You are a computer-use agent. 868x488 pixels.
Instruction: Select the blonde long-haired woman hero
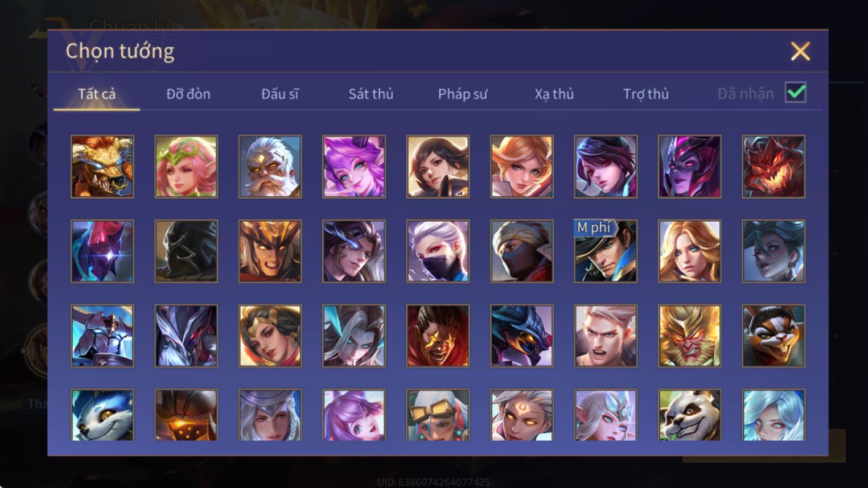[x=689, y=251]
